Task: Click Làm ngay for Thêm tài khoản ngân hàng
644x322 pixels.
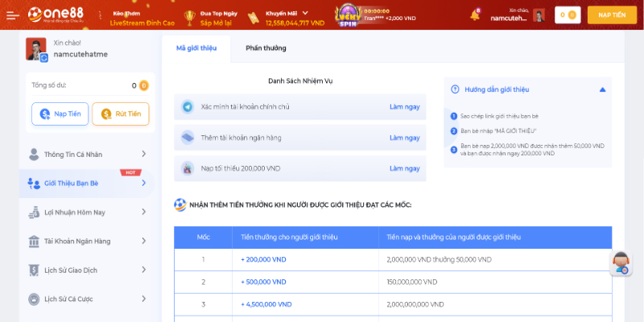Action: pyautogui.click(x=405, y=138)
